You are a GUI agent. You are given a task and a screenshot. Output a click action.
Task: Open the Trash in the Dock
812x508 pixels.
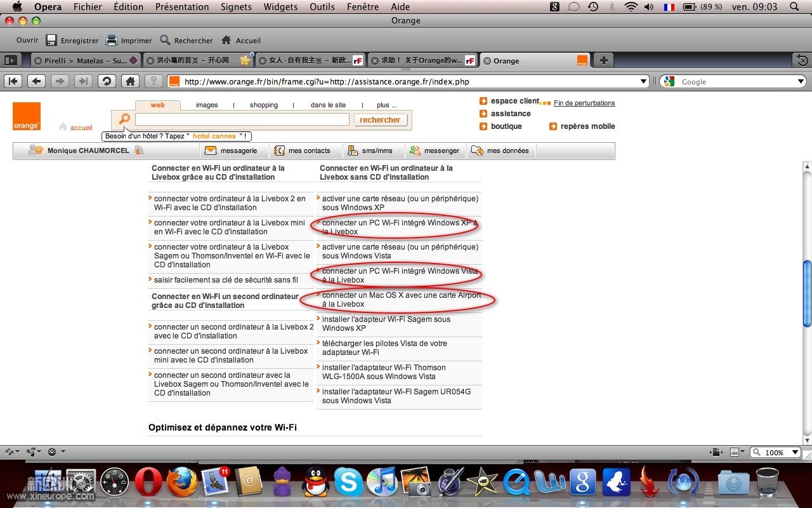[x=768, y=481]
